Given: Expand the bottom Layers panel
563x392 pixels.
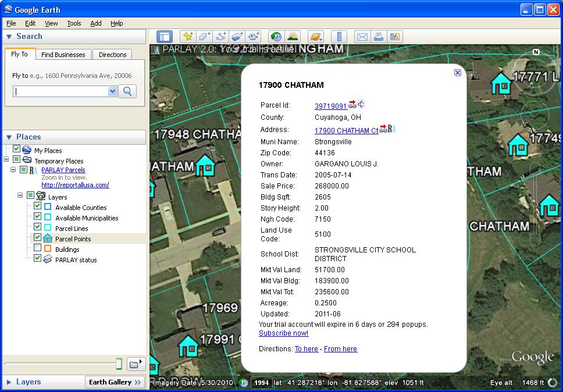Looking at the screenshot, I should click(9, 382).
